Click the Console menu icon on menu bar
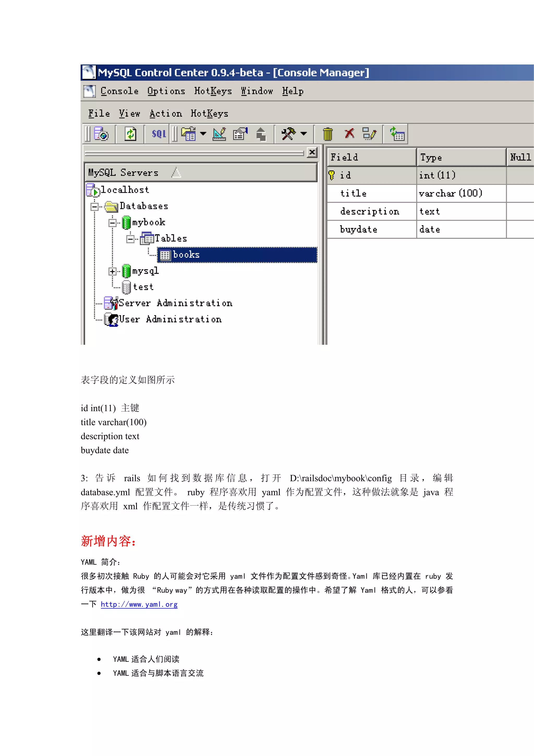The height and width of the screenshot is (756, 534). click(89, 91)
